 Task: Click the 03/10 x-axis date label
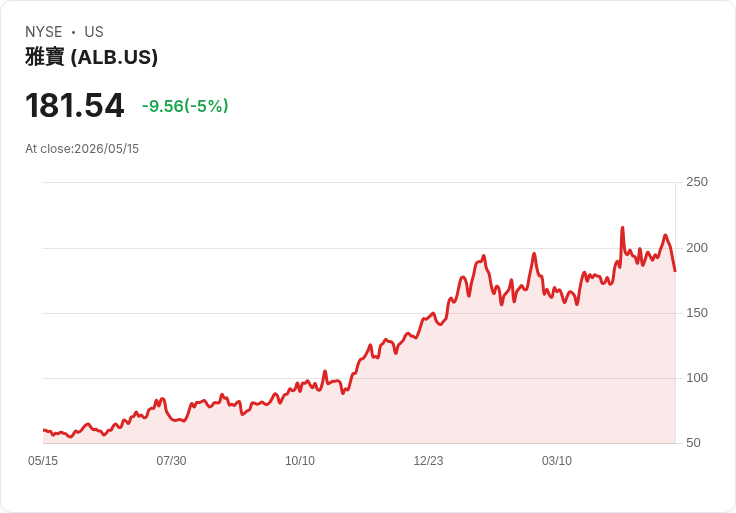click(557, 460)
